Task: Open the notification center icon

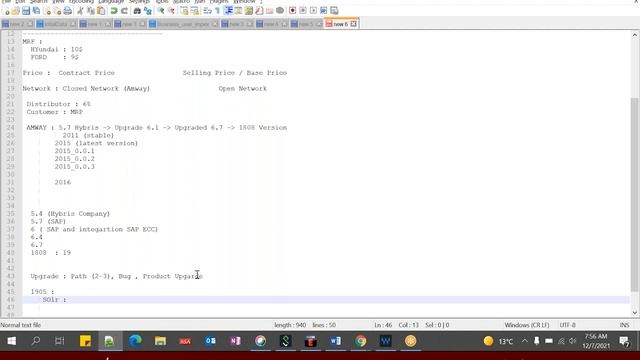Action: [624, 341]
